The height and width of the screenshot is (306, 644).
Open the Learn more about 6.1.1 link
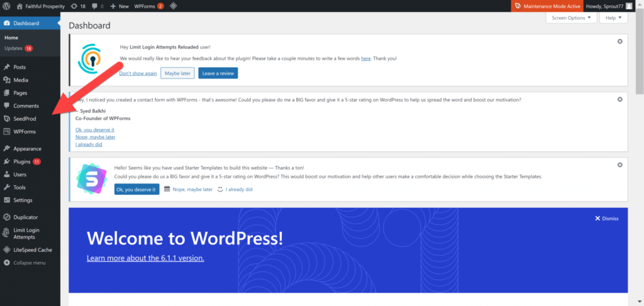(145, 258)
